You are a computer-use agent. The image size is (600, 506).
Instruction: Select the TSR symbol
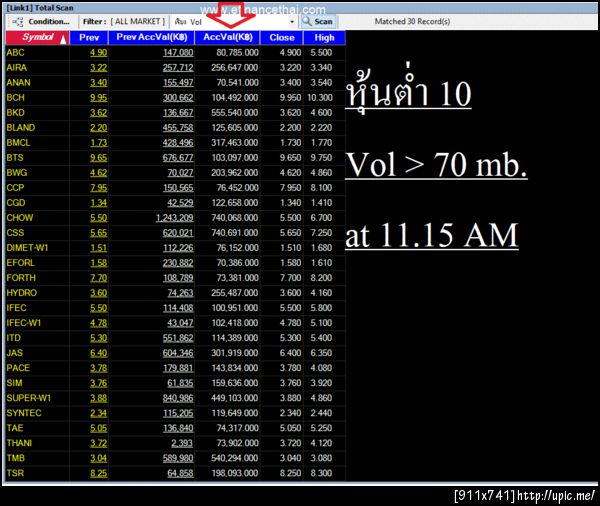tap(15, 473)
